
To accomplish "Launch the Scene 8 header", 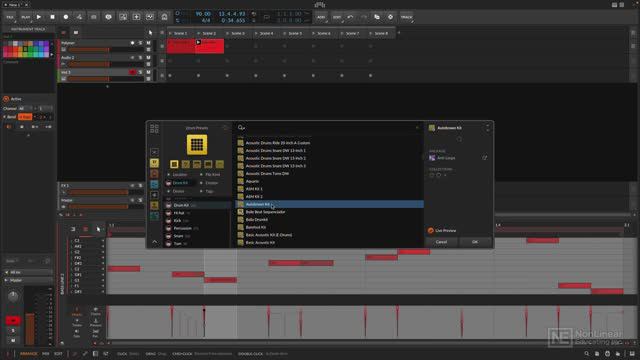I will (381, 33).
